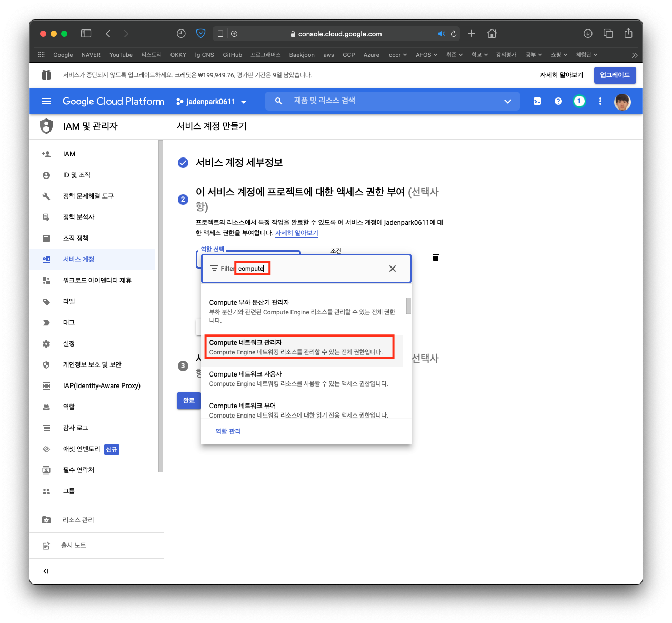This screenshot has width=672, height=623.
Task: Open the 자세히 알아보기 link in step 2
Action: 297,233
